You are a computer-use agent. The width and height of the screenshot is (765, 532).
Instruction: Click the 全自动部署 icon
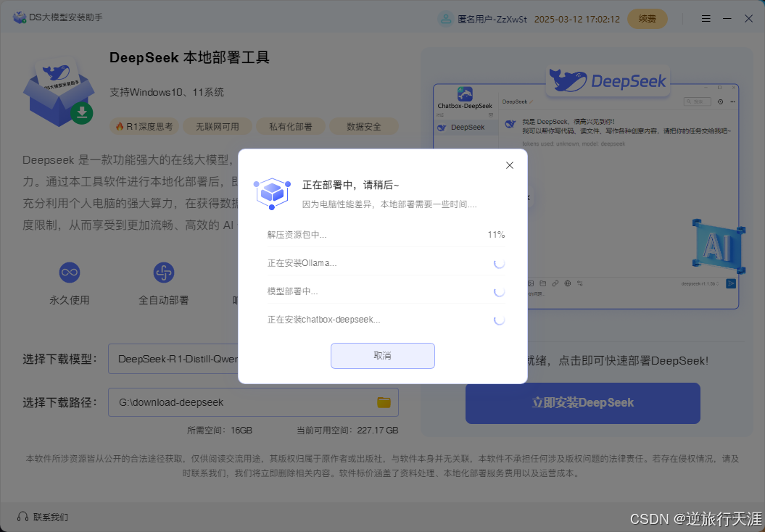pyautogui.click(x=163, y=272)
